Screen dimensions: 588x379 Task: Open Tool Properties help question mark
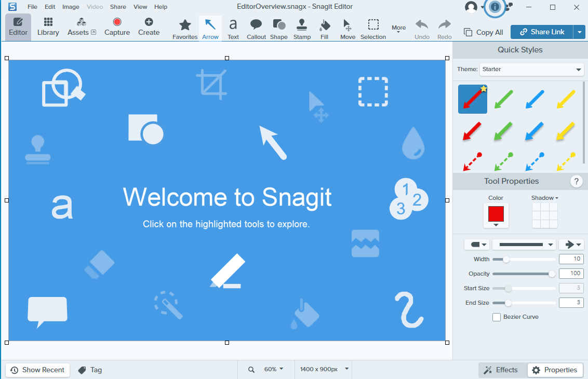577,181
